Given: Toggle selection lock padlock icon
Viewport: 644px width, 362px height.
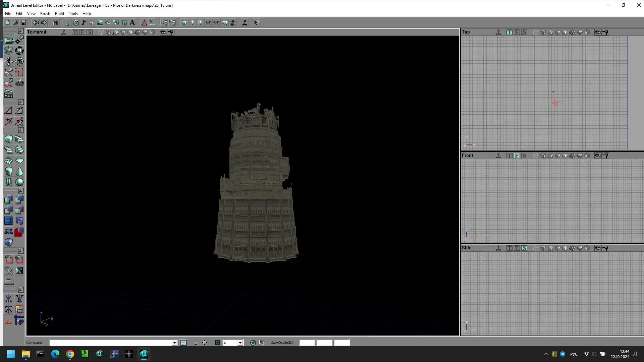Looking at the screenshot, I should [196, 343].
